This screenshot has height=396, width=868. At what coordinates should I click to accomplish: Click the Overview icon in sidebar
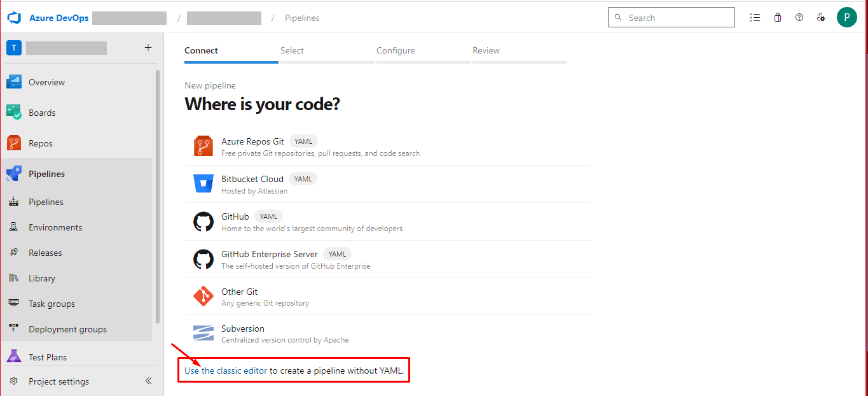tap(14, 82)
